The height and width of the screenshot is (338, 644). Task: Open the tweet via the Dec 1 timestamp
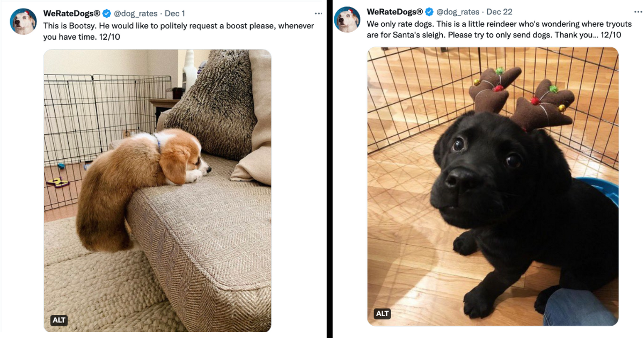[x=174, y=13]
